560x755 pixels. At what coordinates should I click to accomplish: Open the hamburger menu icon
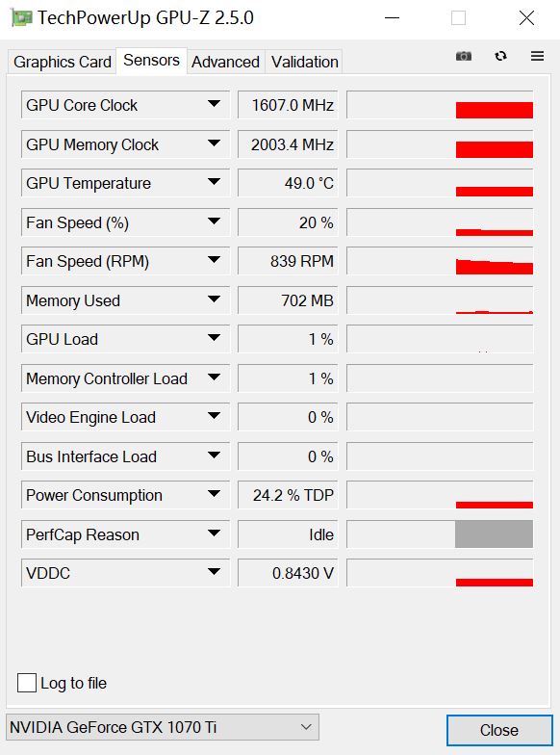537,56
